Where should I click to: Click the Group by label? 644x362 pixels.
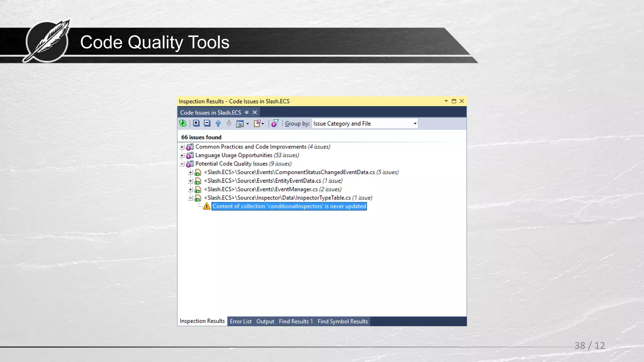(x=297, y=124)
